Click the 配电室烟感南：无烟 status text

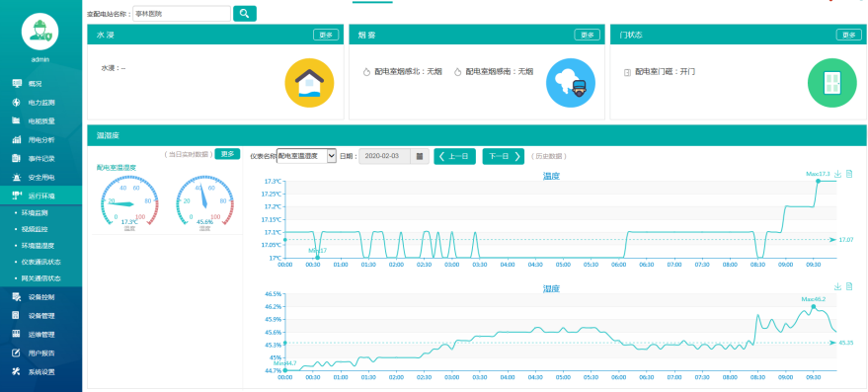tap(500, 72)
